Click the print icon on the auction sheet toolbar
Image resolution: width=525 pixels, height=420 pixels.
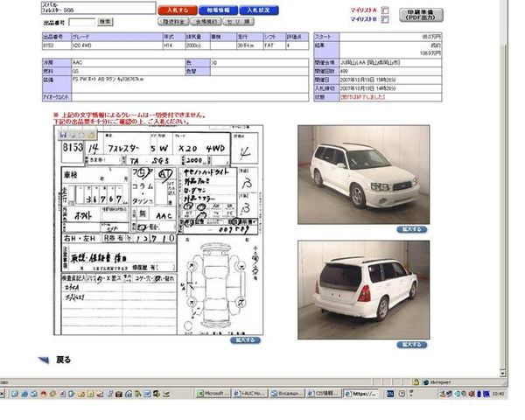(x=72, y=135)
